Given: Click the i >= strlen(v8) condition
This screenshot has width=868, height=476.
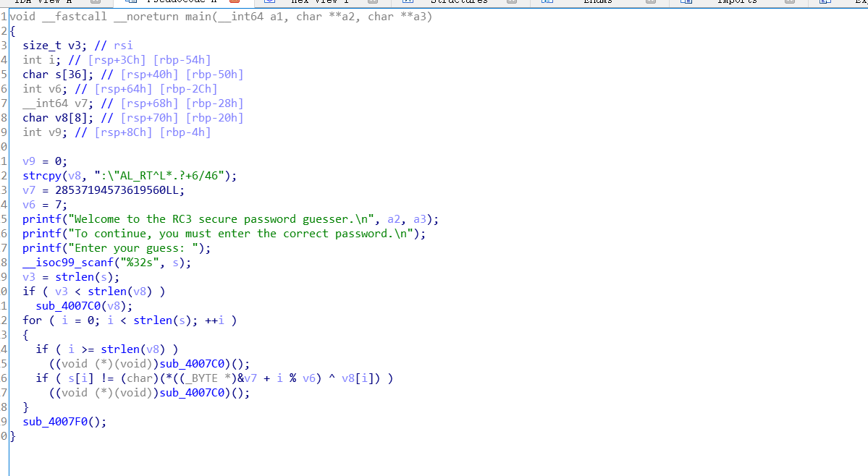Looking at the screenshot, I should [x=117, y=349].
